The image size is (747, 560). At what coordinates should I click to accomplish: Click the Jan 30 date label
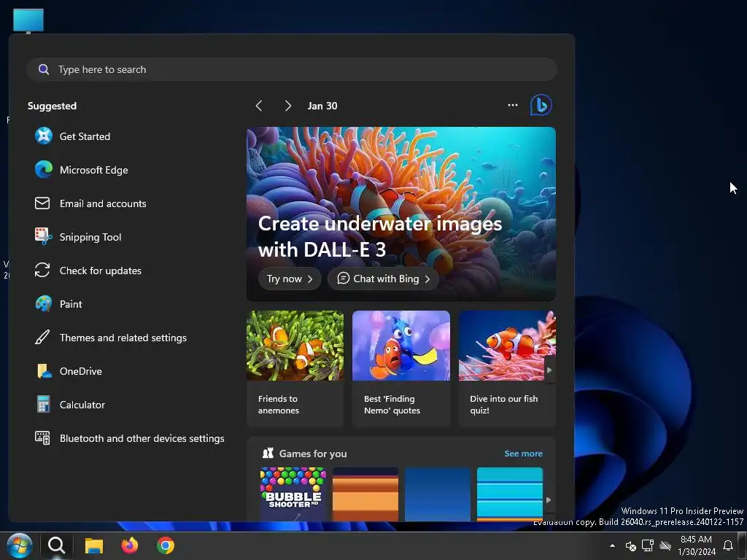(322, 106)
